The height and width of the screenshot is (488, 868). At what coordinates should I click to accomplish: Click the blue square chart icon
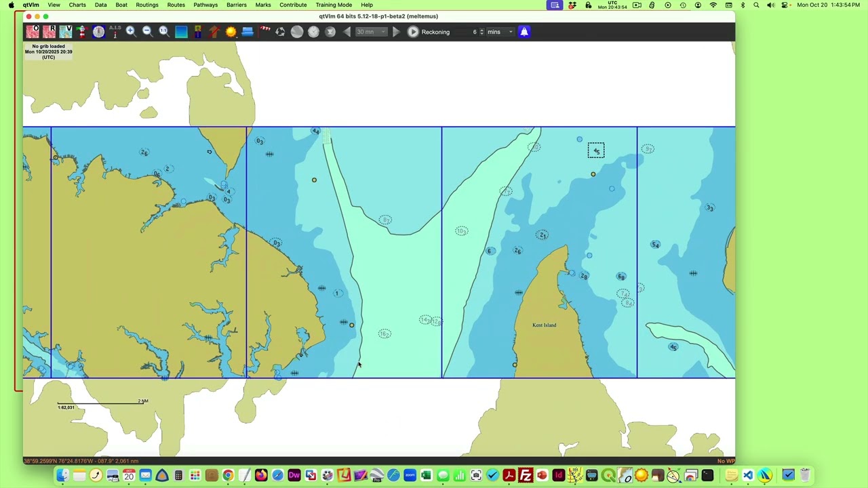tap(181, 31)
